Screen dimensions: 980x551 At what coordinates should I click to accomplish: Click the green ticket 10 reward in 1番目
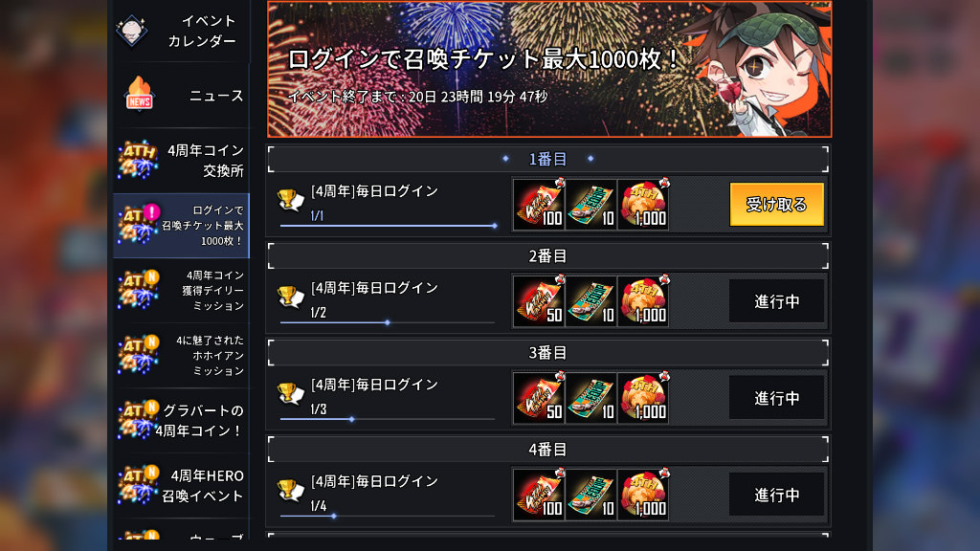(590, 205)
